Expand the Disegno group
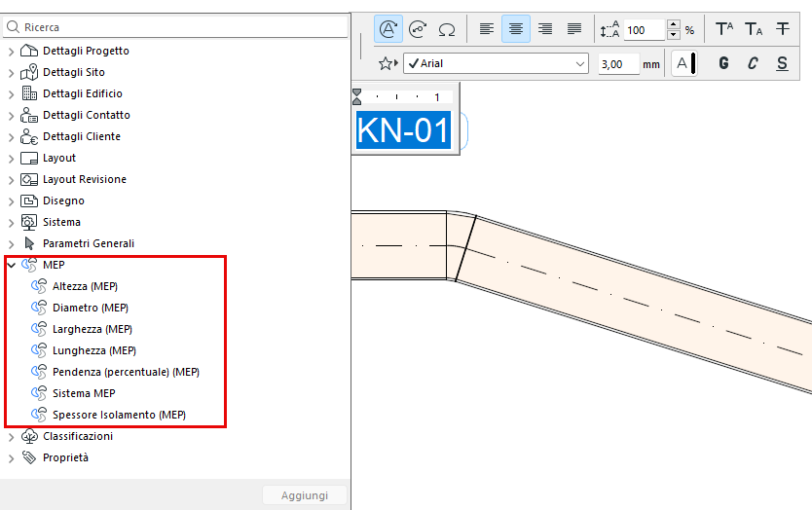The width and height of the screenshot is (812, 510). [x=12, y=201]
